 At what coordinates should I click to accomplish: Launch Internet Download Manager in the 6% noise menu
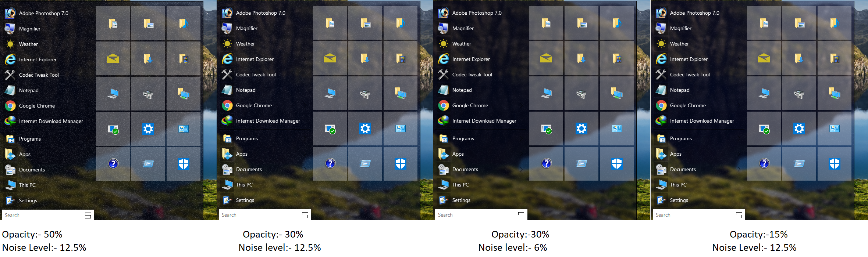click(x=484, y=121)
